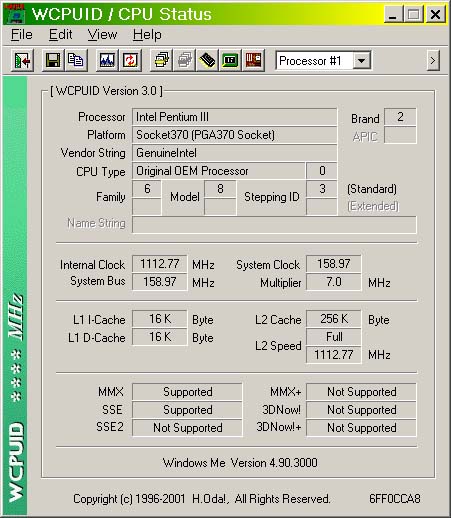
Task: Click the WCPUID title bar app icon
Action: tap(15, 14)
